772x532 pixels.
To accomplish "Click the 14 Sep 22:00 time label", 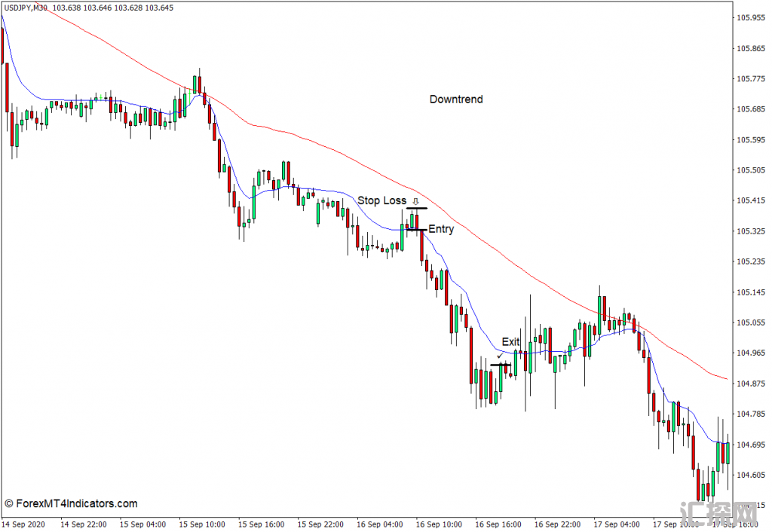I will coord(83,524).
